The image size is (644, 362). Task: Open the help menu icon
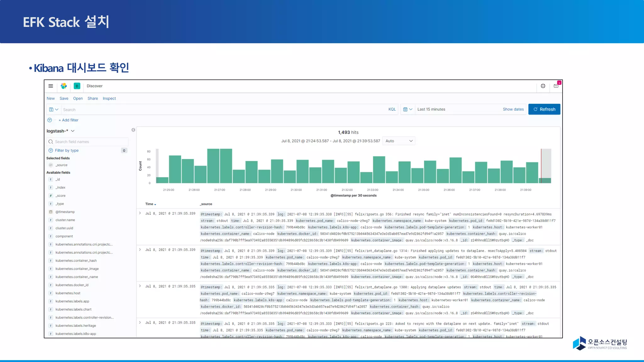(543, 86)
